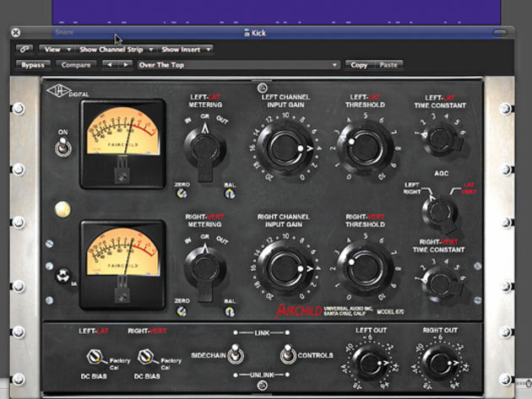Viewport: 532px width, 399px height.
Task: Click the bottom center panel screw
Action: (x=263, y=386)
